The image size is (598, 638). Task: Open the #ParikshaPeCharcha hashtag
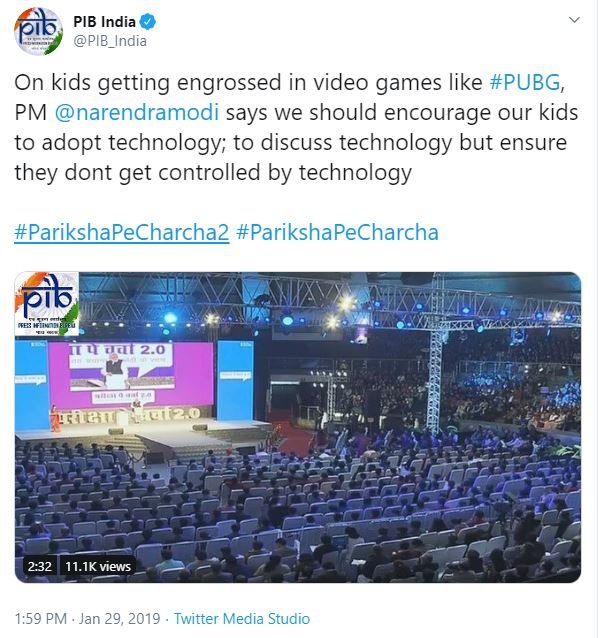[x=337, y=233]
